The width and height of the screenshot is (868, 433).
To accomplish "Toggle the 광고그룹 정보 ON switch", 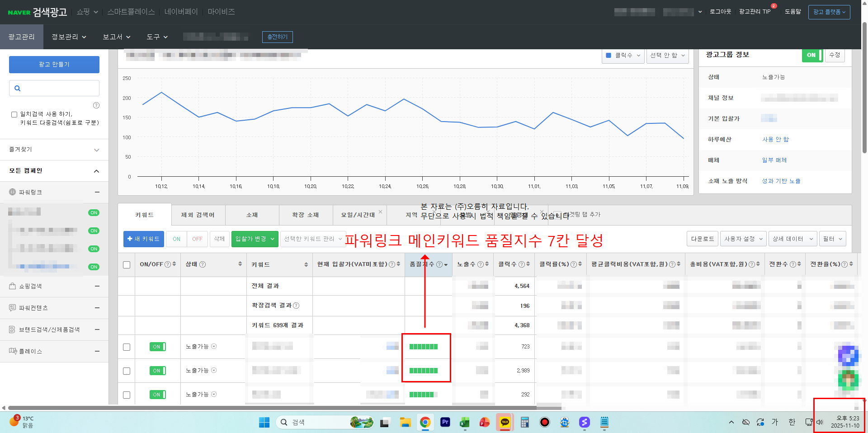I will (812, 55).
